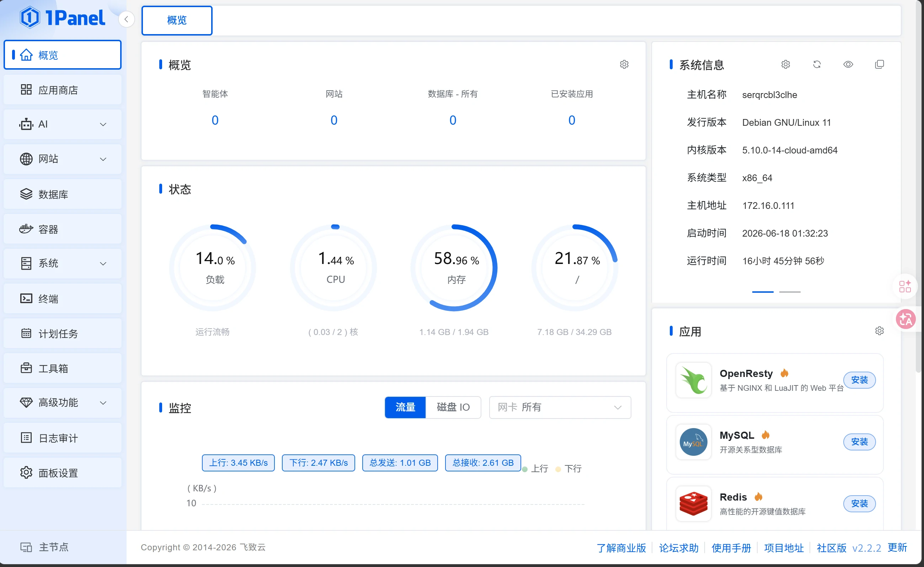Click the version number v2.2.2

(x=866, y=548)
